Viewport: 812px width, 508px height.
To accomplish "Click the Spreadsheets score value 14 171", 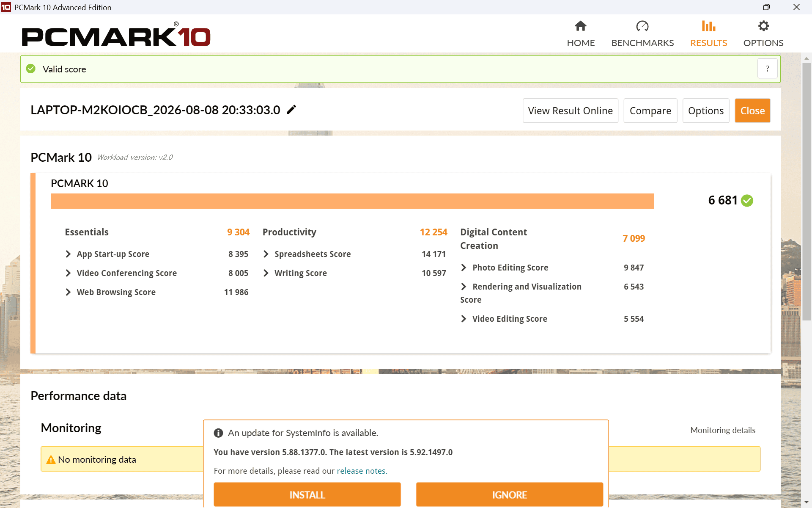I will tap(433, 254).
